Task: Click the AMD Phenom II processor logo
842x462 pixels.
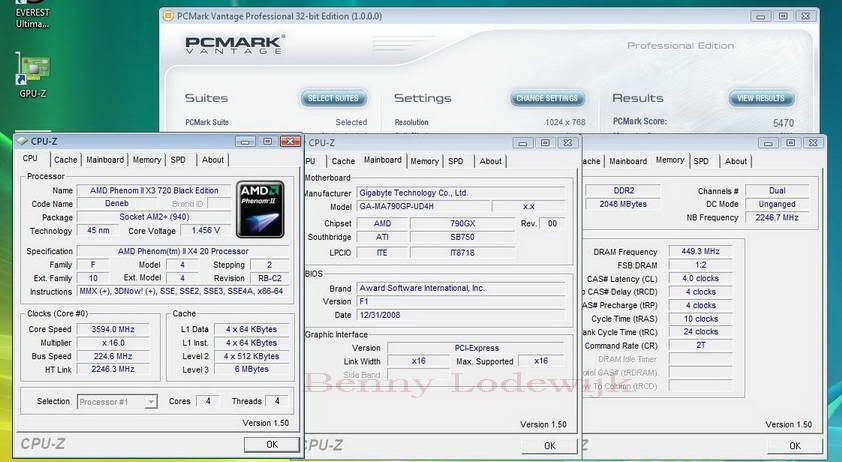Action: point(260,210)
